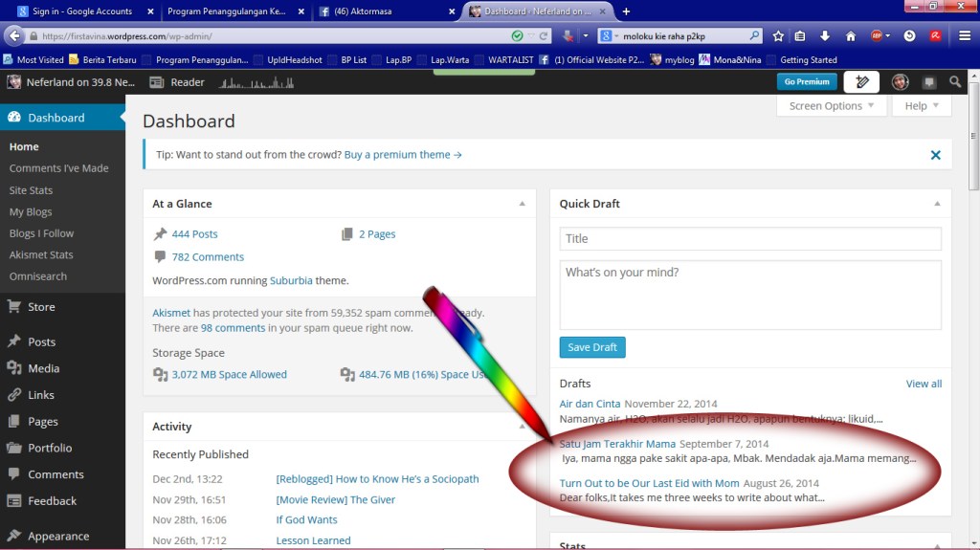Switch to the Aktormasa Facebook tab

click(386, 11)
